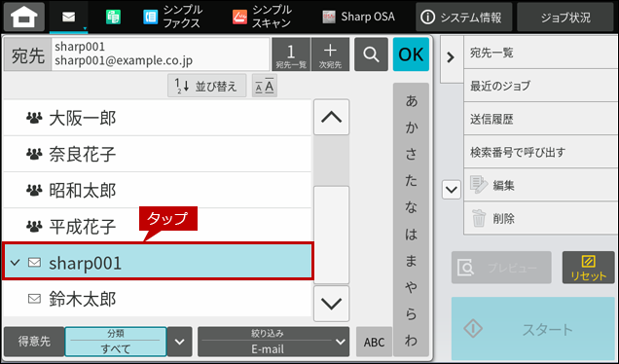619x364 pixels.
Task: Toggle the text size AA icon
Action: (x=265, y=86)
